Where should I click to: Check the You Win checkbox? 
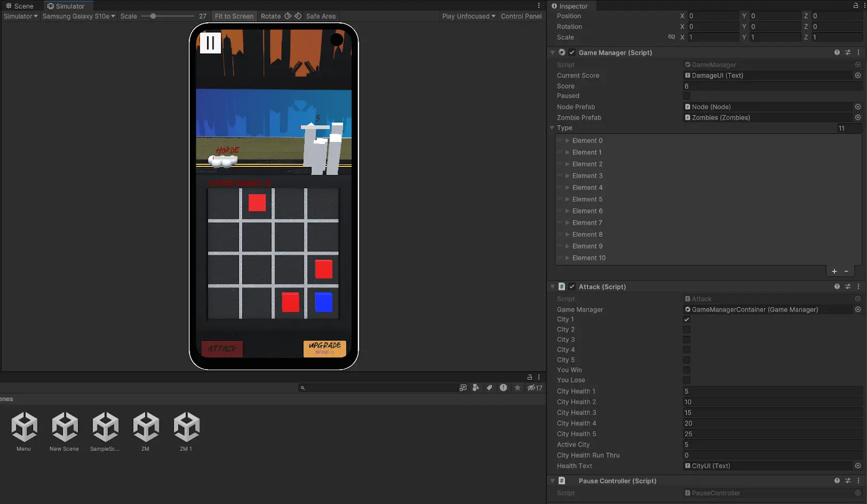pos(687,370)
